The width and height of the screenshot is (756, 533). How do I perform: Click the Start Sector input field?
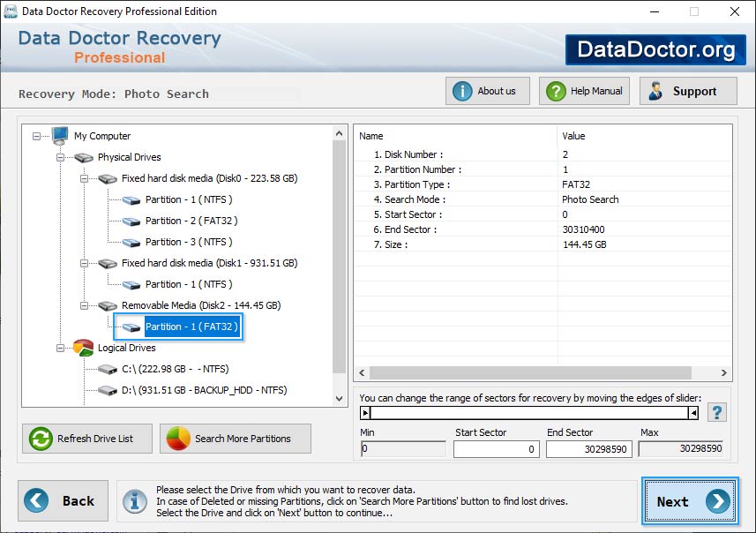click(496, 449)
